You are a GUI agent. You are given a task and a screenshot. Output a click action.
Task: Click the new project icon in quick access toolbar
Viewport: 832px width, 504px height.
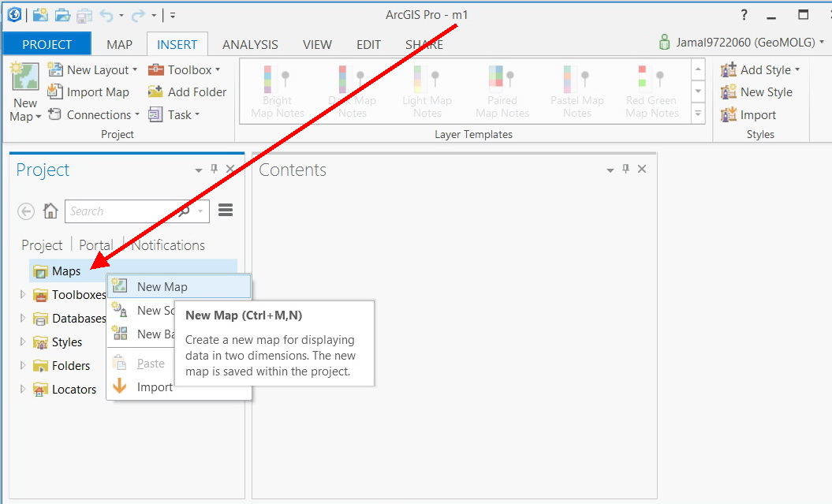click(x=40, y=16)
